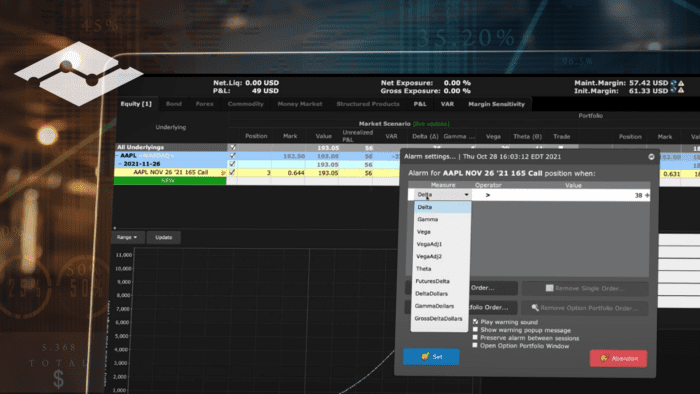Click plus icon beside alarm value 38

pyautogui.click(x=647, y=195)
